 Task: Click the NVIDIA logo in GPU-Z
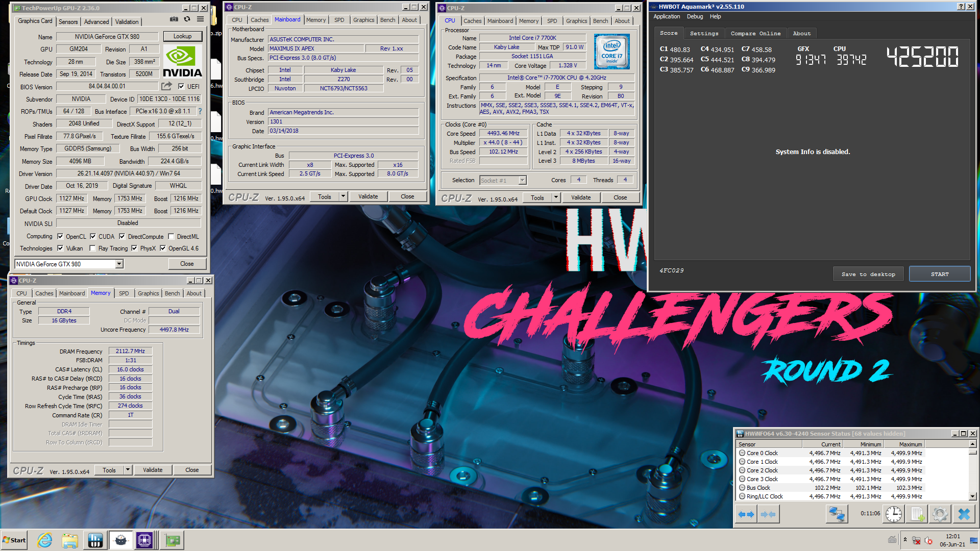click(x=182, y=61)
